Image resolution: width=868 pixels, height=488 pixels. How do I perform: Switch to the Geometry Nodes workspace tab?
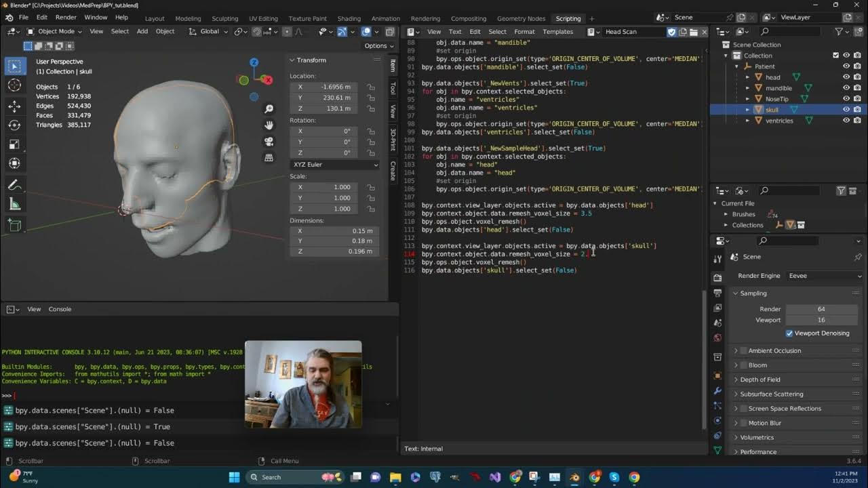point(521,18)
